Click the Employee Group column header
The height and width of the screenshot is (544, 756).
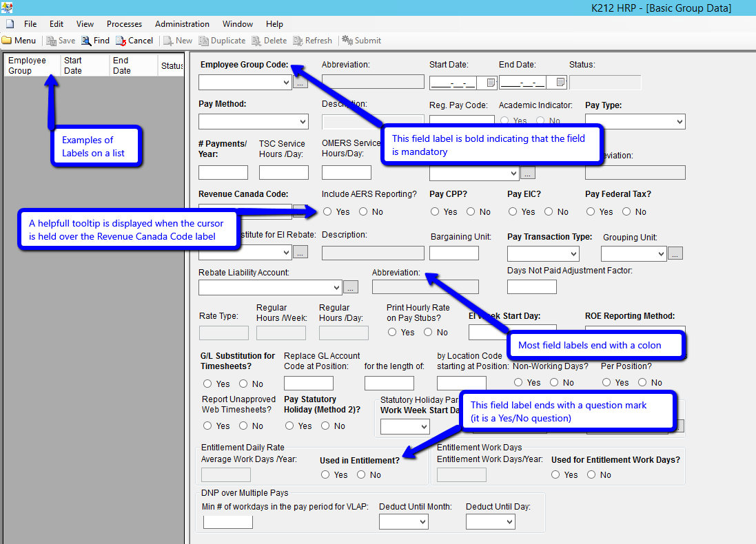pos(27,65)
